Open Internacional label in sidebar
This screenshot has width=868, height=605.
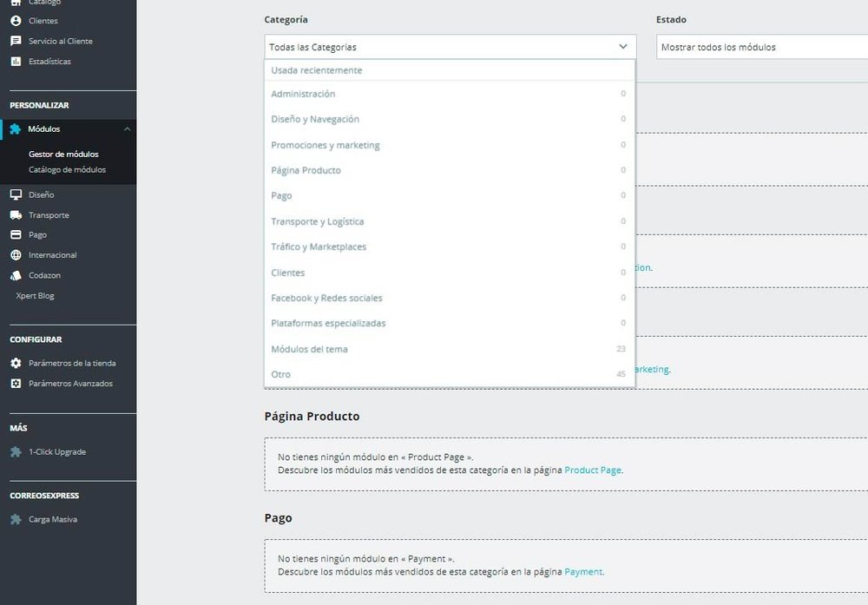tap(53, 255)
